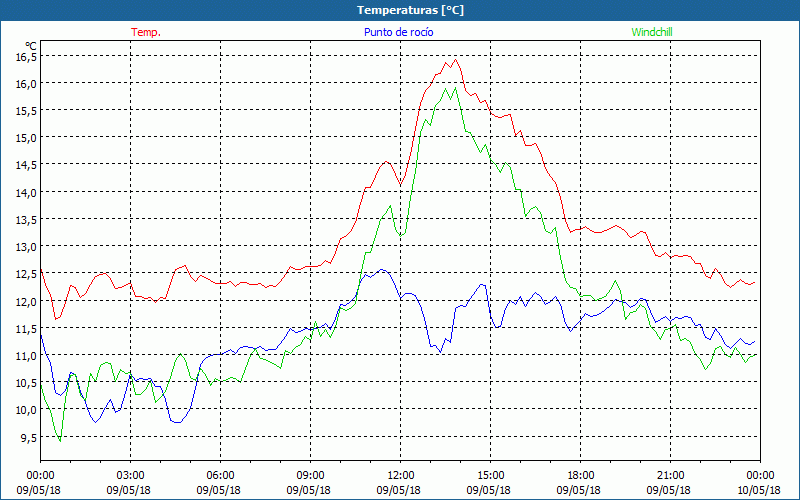Image resolution: width=800 pixels, height=500 pixels.
Task: Click the 11,5 y-axis value
Action: pyautogui.click(x=26, y=329)
